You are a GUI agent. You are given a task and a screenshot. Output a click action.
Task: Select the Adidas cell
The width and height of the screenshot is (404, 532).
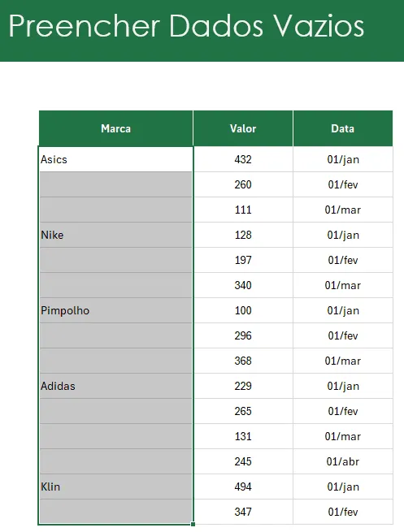pos(115,386)
